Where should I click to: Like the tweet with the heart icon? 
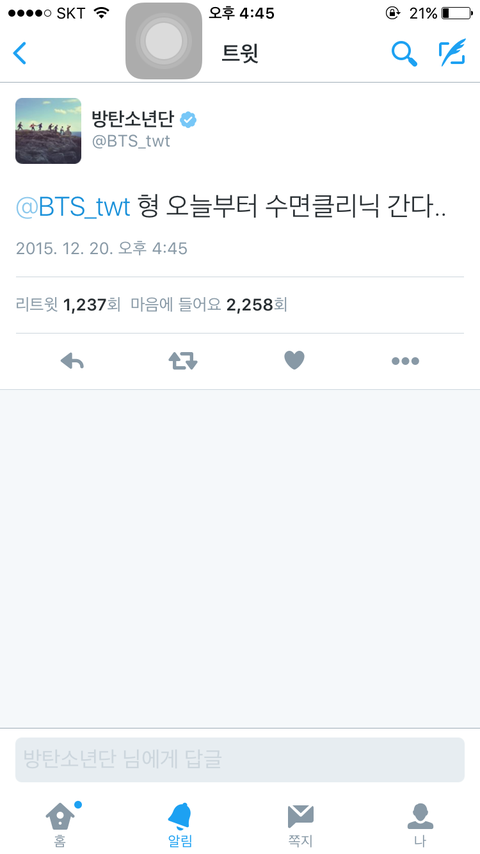click(294, 361)
